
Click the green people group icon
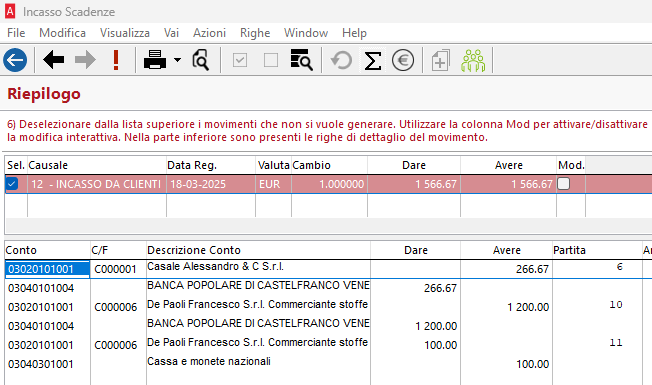[x=473, y=60]
